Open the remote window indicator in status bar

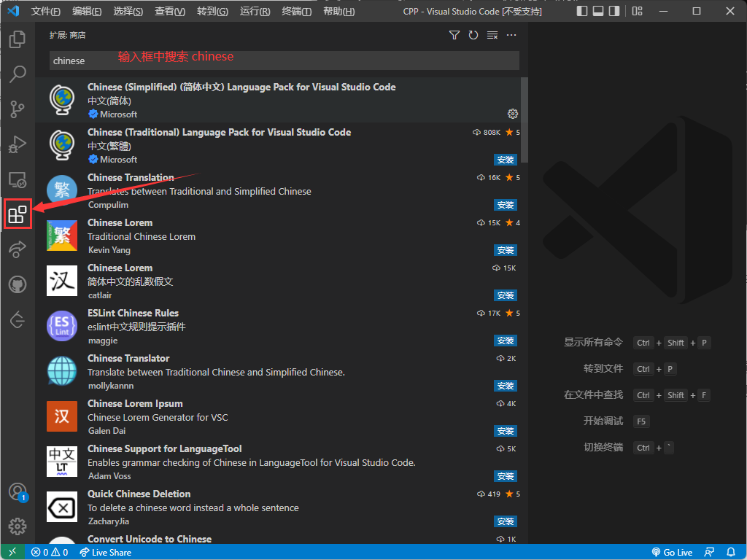tap(12, 553)
